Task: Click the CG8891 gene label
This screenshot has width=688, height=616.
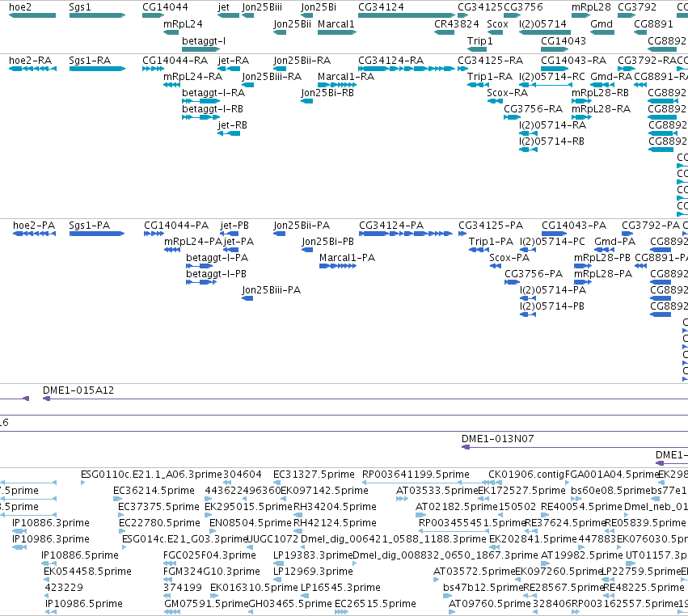Action: click(653, 24)
